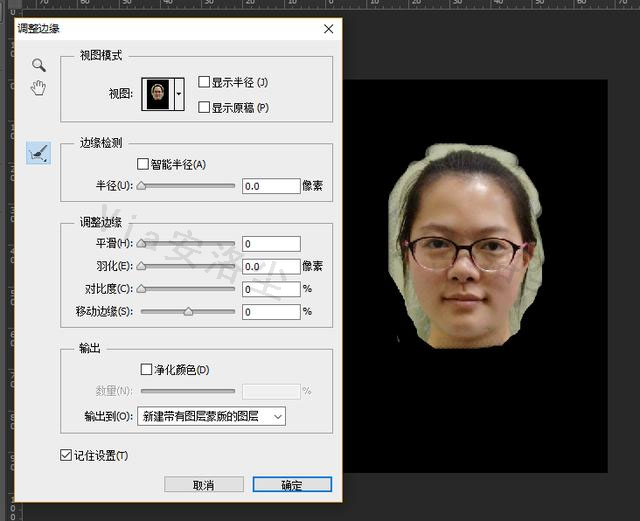Click the 平滑(H) value field
Viewport: 640px width, 521px height.
tap(271, 244)
